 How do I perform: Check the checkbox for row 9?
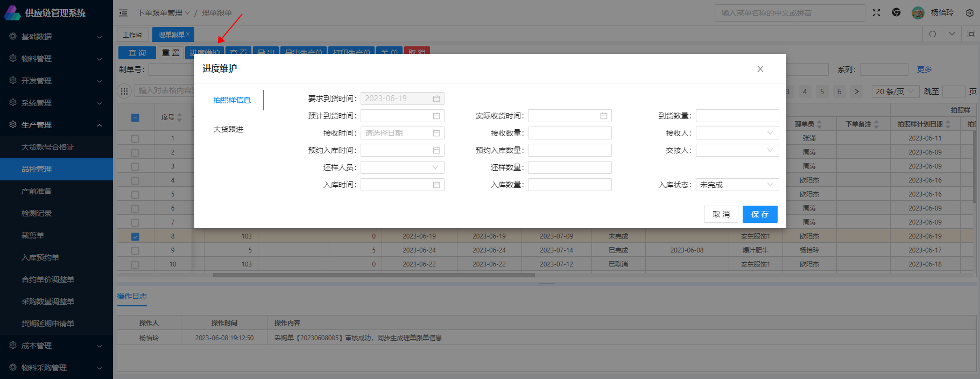pos(135,250)
